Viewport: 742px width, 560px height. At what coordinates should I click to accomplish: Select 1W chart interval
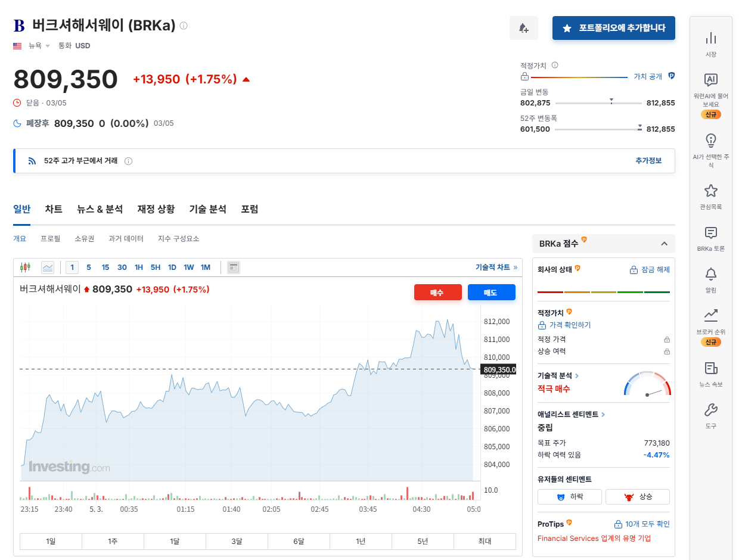click(189, 267)
